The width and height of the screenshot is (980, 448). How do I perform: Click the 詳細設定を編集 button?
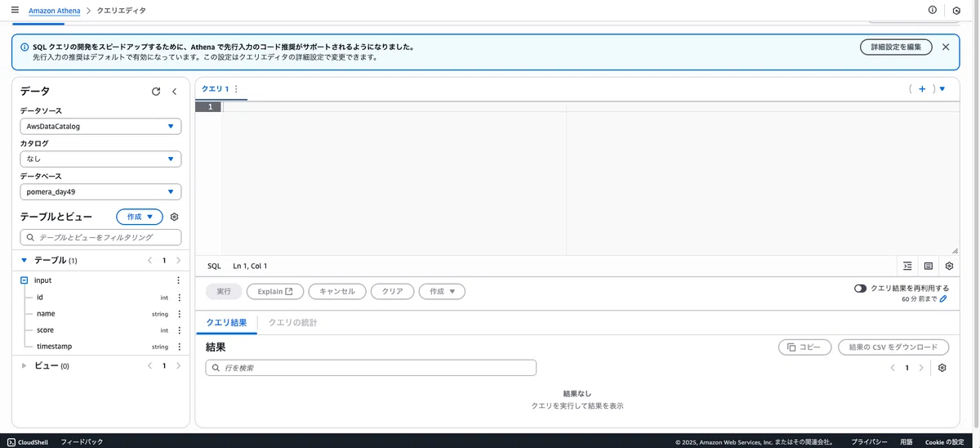tap(896, 47)
